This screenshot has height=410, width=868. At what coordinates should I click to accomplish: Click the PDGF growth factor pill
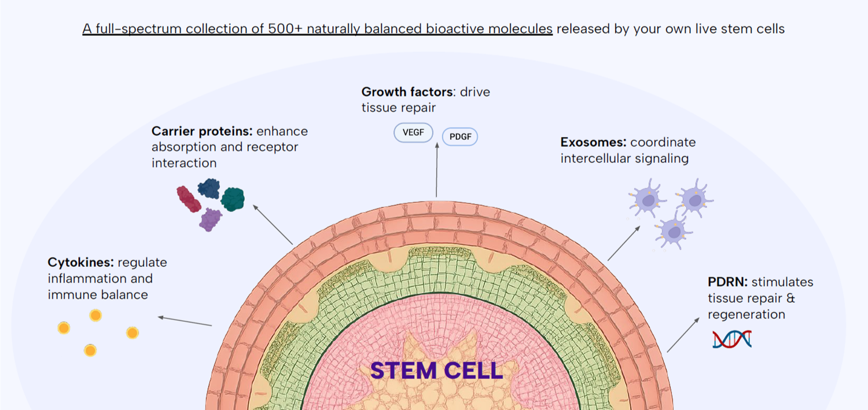coord(460,137)
